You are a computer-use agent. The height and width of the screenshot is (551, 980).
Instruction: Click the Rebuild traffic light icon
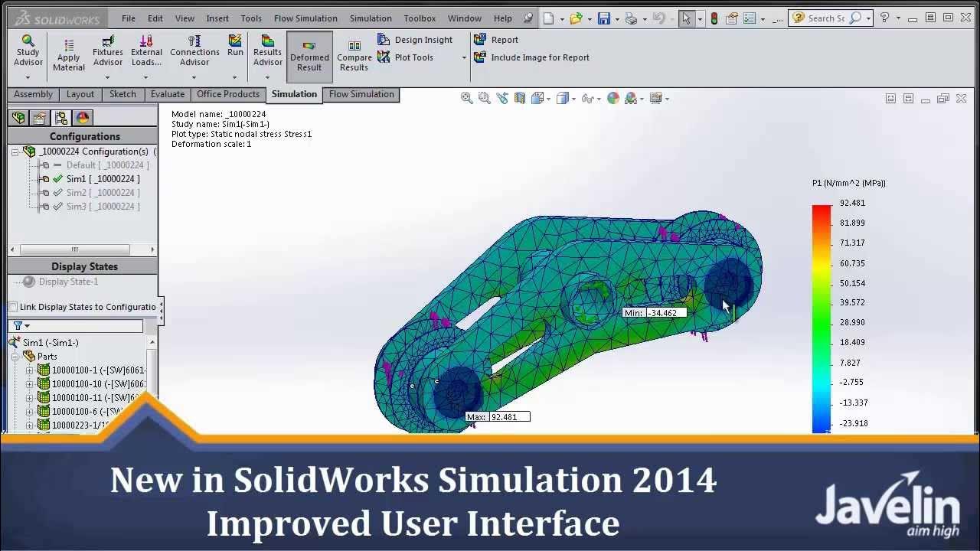coord(714,18)
